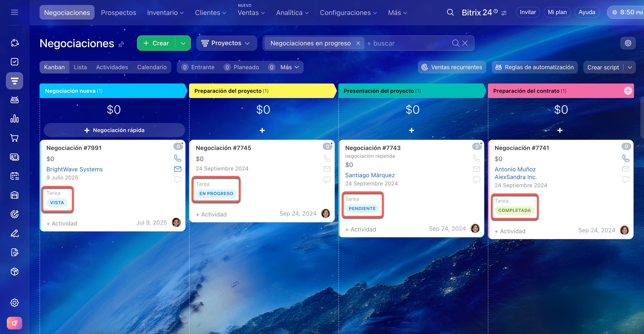This screenshot has height=334, width=644.
Task: Click the pin icon next to Negociaciones title
Action: click(x=121, y=44)
